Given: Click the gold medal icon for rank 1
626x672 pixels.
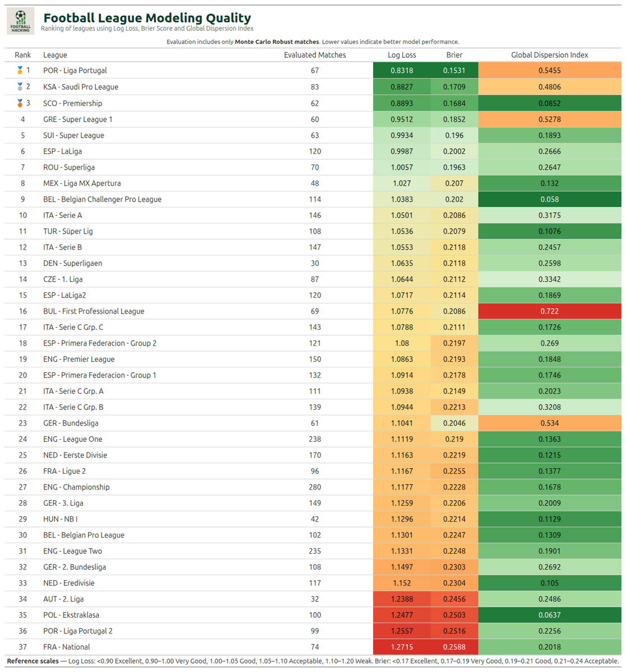Looking at the screenshot, I should coord(20,71).
